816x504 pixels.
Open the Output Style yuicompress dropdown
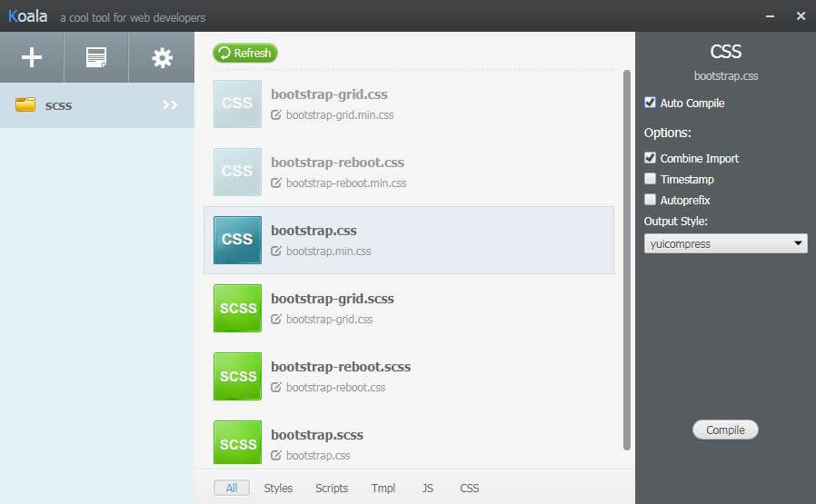click(x=725, y=243)
